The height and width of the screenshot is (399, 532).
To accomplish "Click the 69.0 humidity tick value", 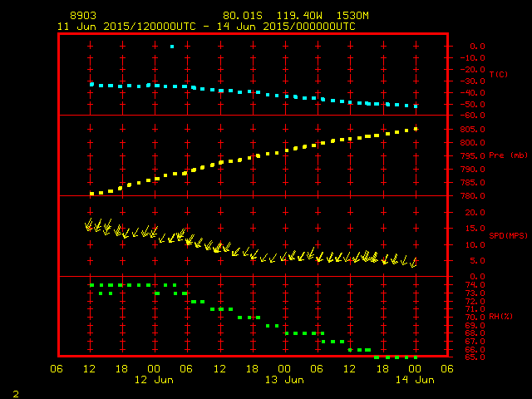I will coord(475,325).
